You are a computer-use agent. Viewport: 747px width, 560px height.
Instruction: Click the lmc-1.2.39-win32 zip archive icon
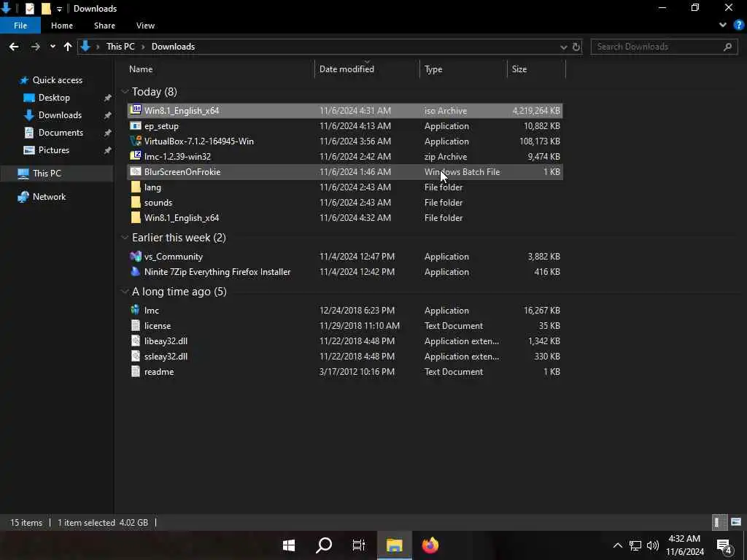click(x=136, y=156)
